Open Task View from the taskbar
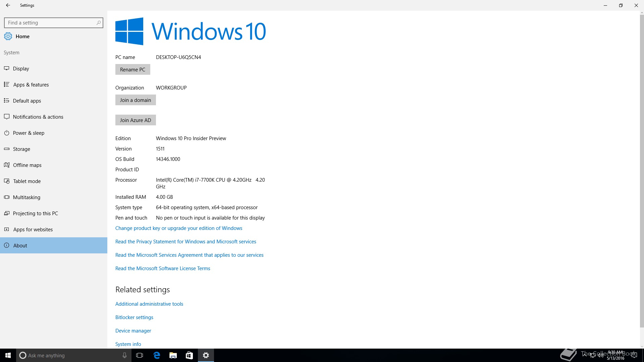644x362 pixels. (140, 355)
